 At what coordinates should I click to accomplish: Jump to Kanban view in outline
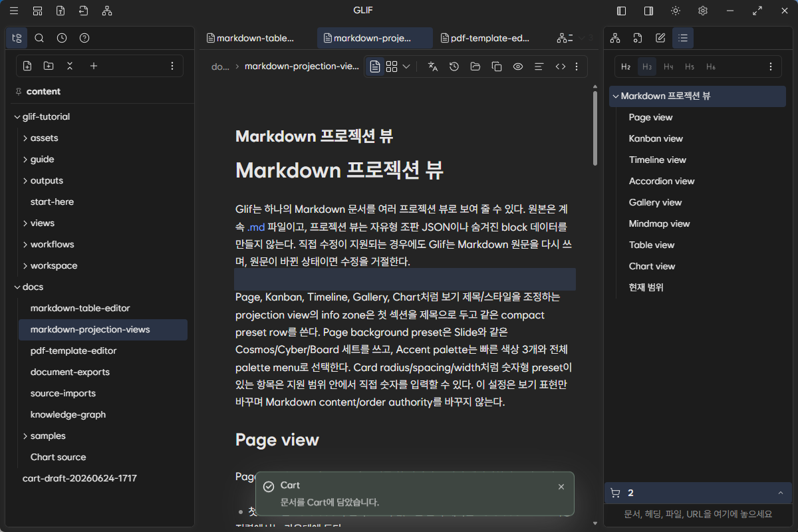(x=656, y=138)
